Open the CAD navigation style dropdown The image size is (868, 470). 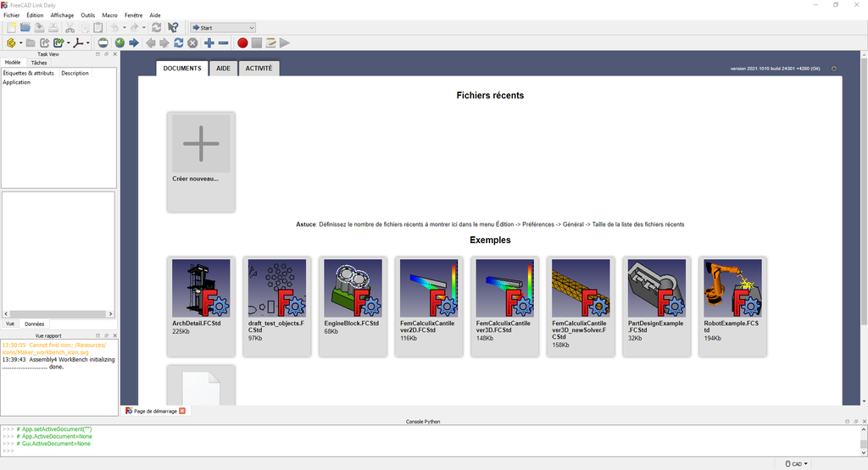pos(797,464)
